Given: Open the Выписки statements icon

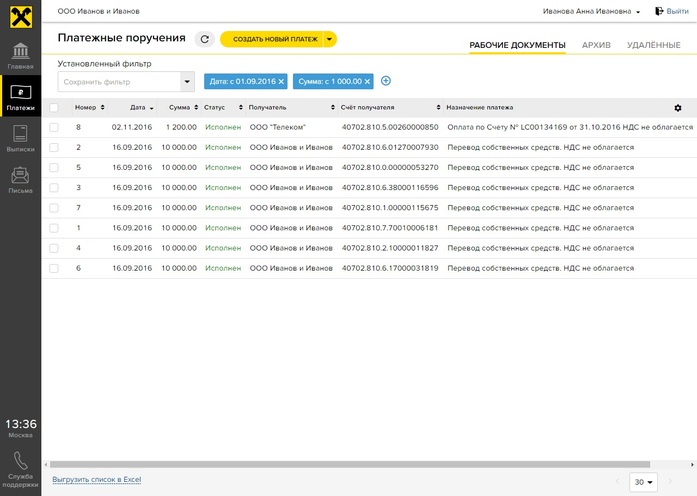Looking at the screenshot, I should (x=20, y=137).
